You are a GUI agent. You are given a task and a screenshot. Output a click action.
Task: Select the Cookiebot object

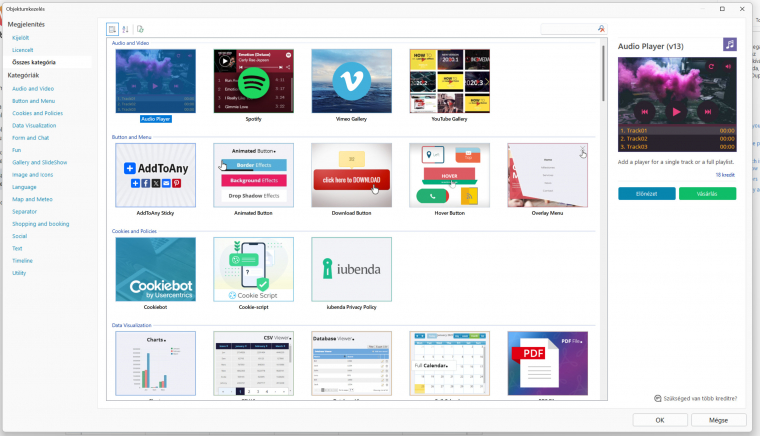tap(155, 269)
